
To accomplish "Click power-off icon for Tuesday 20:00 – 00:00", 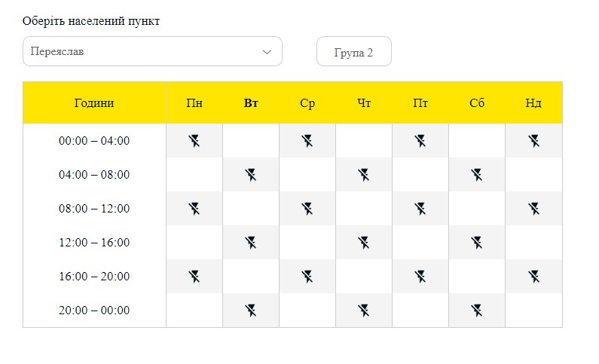I will point(251,310).
